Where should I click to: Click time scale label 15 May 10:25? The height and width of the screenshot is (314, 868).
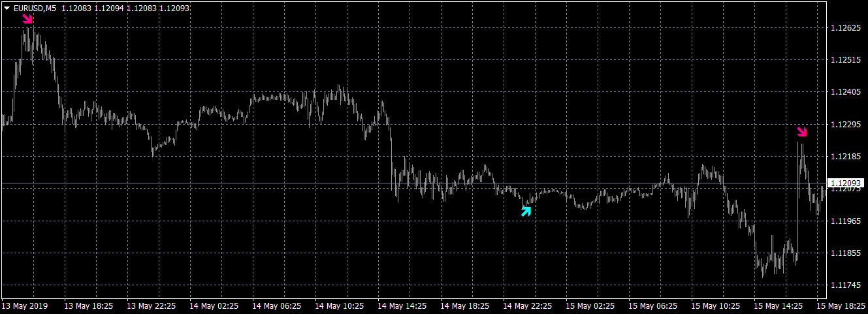click(716, 306)
